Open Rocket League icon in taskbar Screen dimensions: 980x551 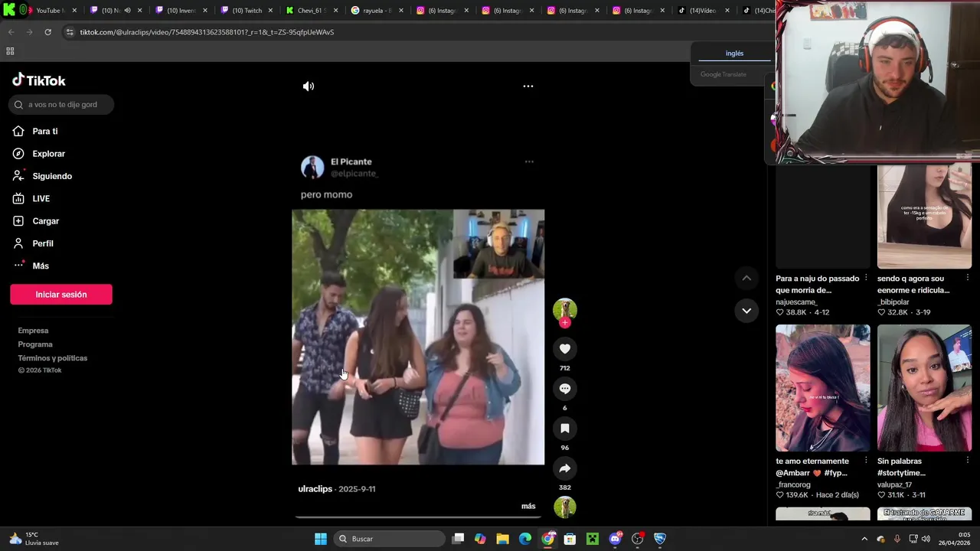click(x=659, y=539)
